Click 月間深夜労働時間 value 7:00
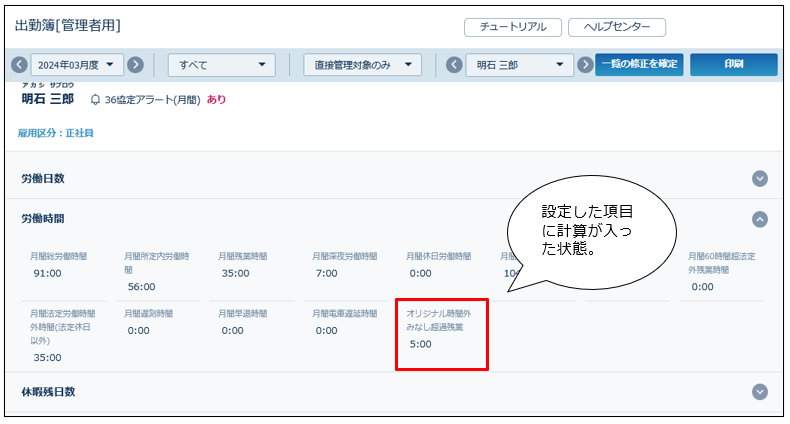The width and height of the screenshot is (790, 424). [326, 273]
